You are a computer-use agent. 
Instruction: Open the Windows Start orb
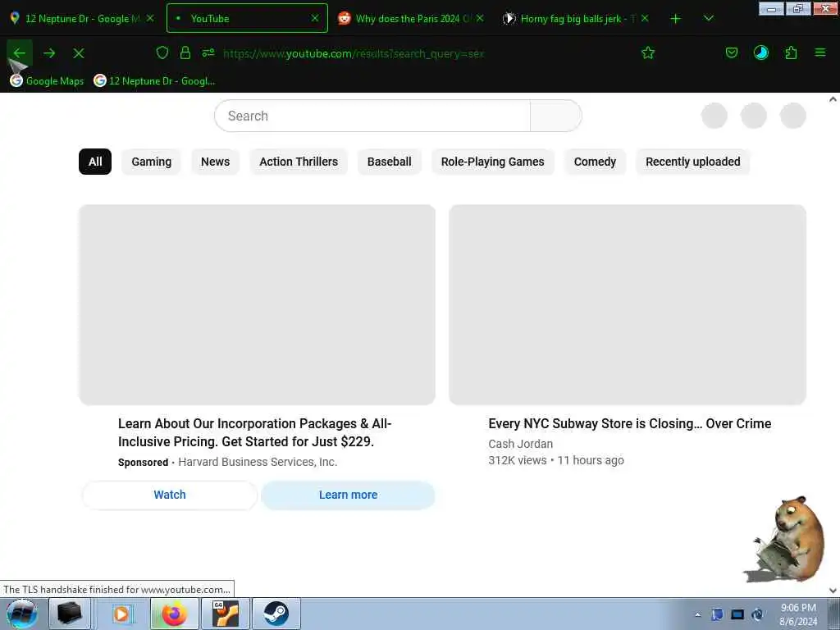[22, 614]
